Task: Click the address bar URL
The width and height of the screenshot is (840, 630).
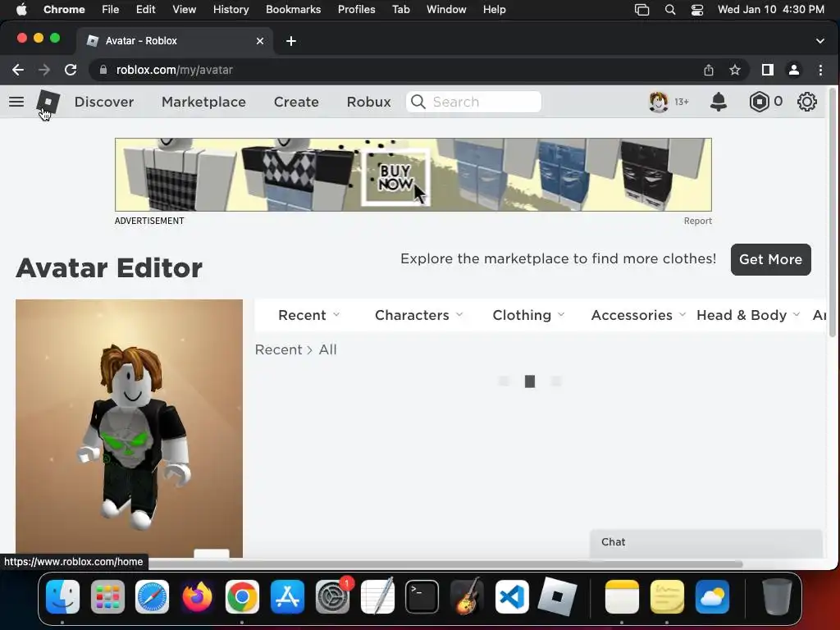Action: point(174,70)
